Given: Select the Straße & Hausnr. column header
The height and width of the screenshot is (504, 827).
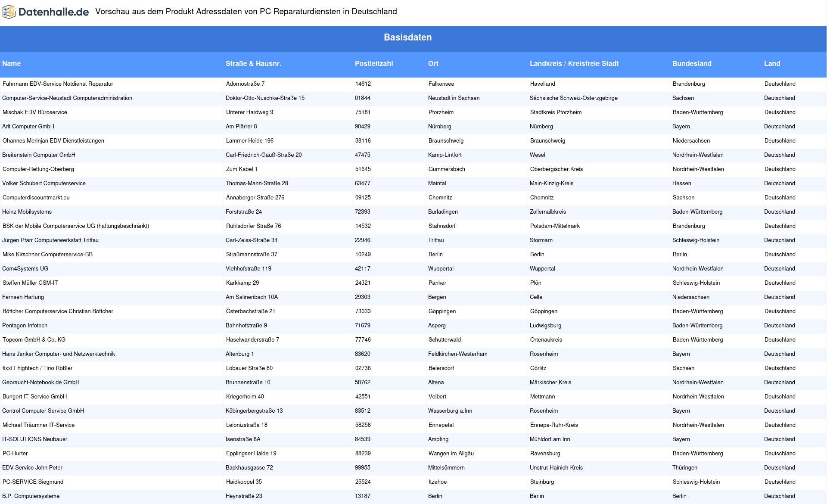Looking at the screenshot, I should pos(253,64).
